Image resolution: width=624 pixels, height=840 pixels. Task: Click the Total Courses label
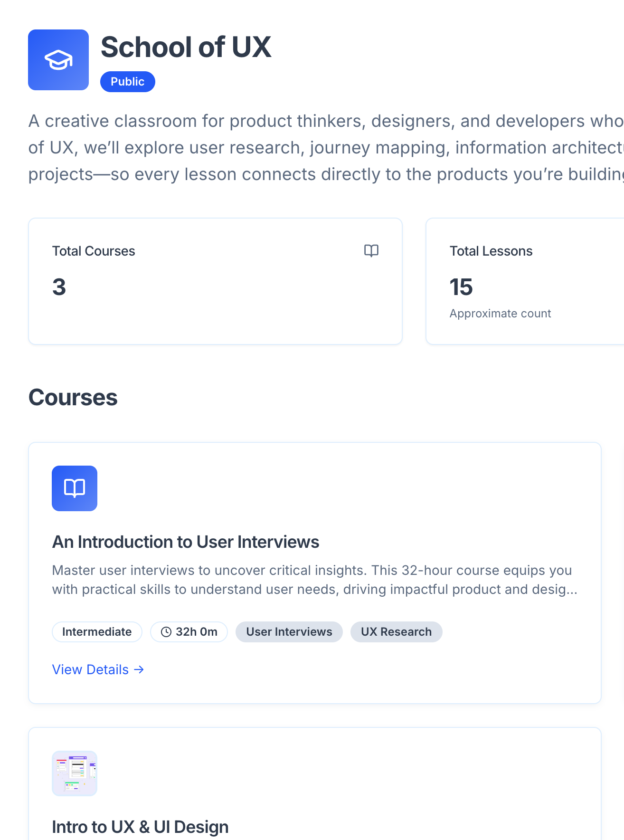94,251
